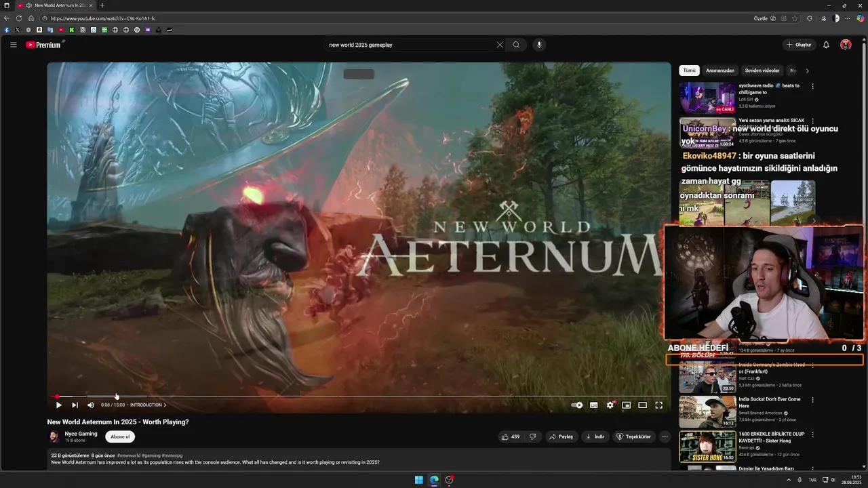The height and width of the screenshot is (488, 868).
Task: Start voice search with microphone
Action: click(x=539, y=45)
